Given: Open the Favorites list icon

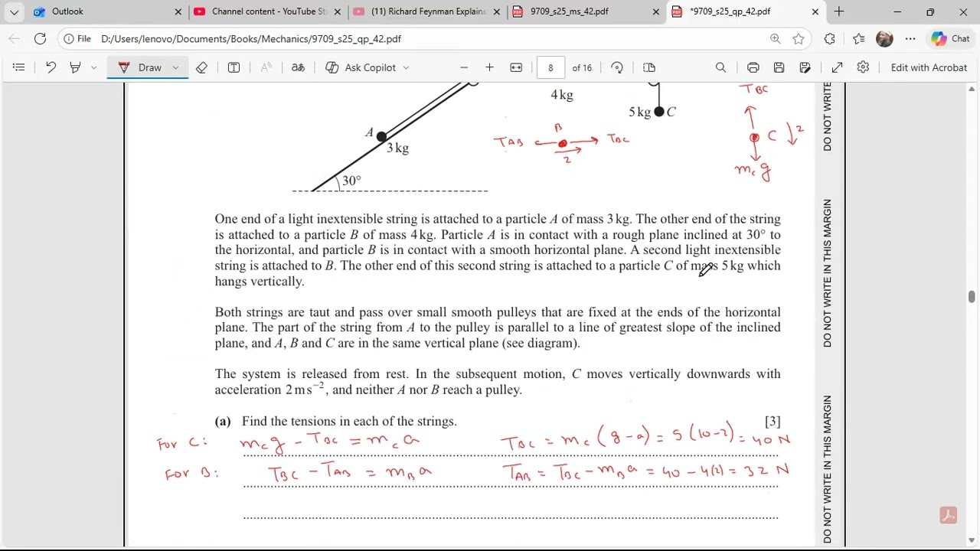Looking at the screenshot, I should [858, 38].
